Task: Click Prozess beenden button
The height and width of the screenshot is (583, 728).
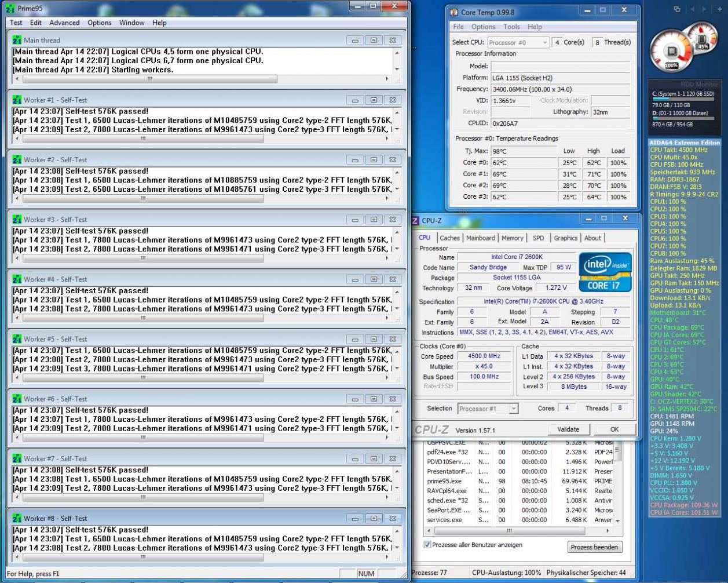Action: [594, 547]
